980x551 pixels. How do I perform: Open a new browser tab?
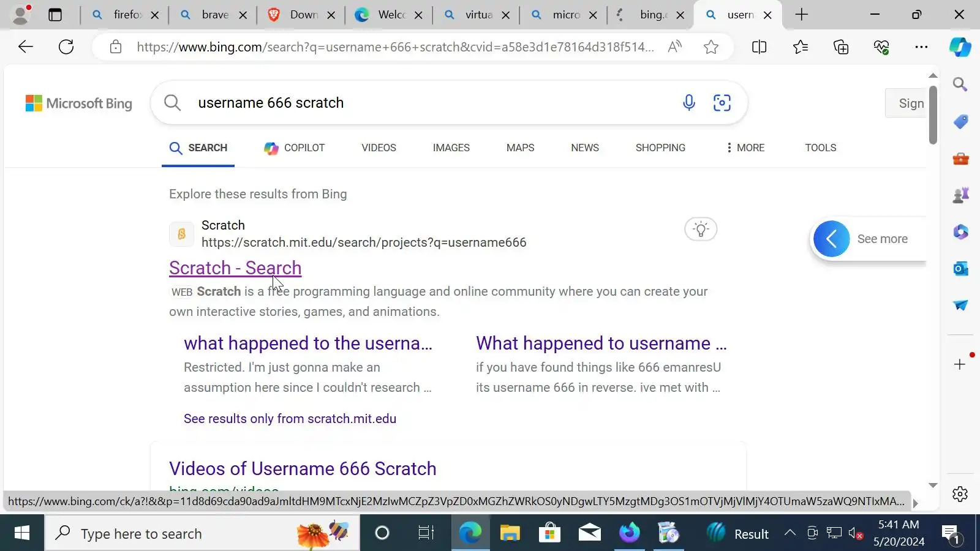click(x=801, y=15)
